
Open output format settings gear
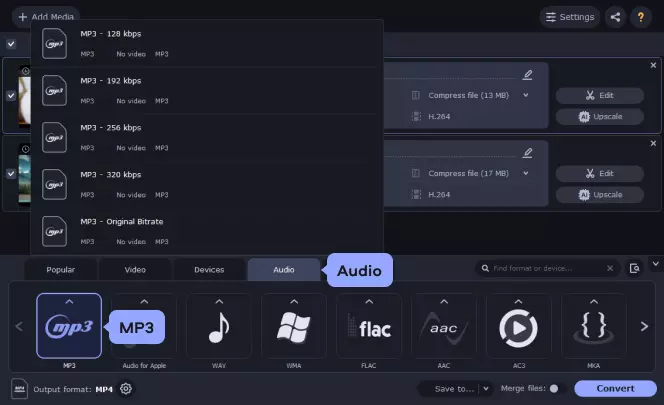[x=126, y=388]
